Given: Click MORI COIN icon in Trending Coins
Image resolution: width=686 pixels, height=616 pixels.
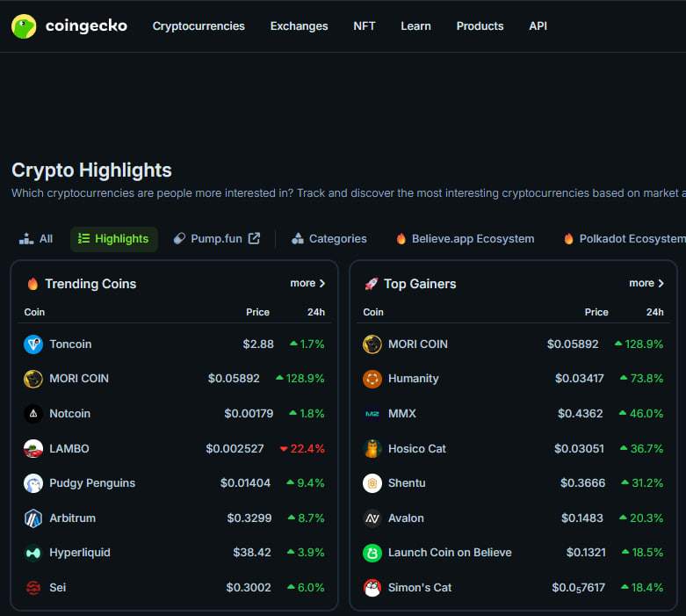Looking at the screenshot, I should pos(33,379).
